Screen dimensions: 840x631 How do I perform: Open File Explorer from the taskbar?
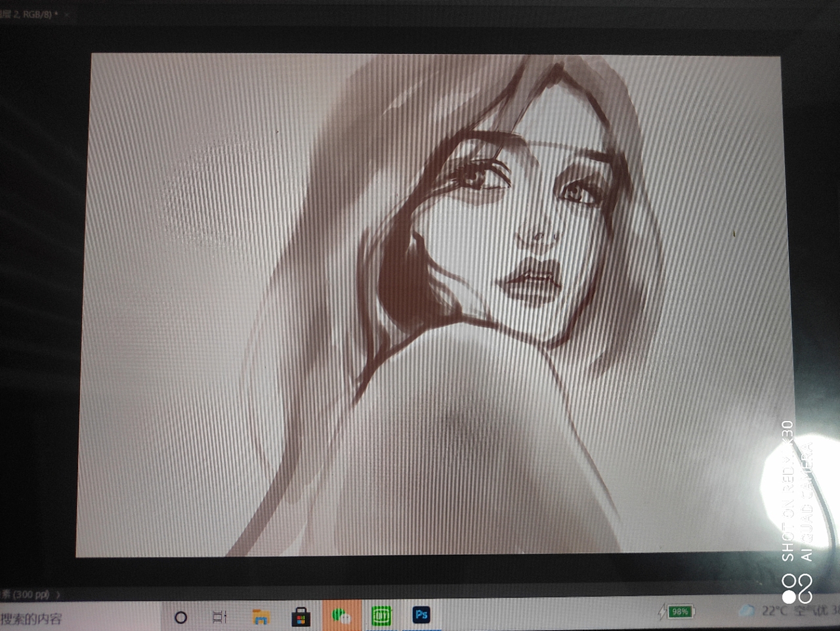tap(261, 617)
